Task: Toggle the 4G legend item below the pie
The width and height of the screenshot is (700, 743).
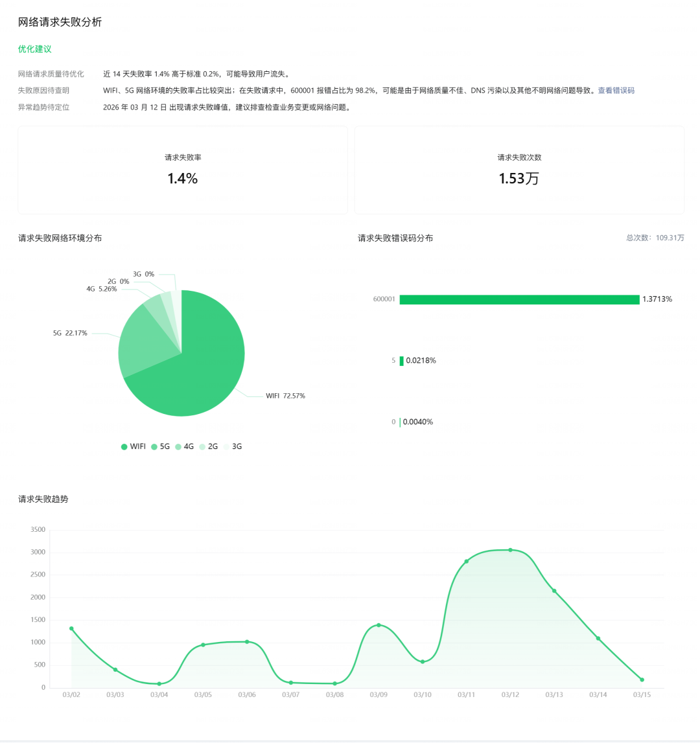Action: click(x=185, y=446)
